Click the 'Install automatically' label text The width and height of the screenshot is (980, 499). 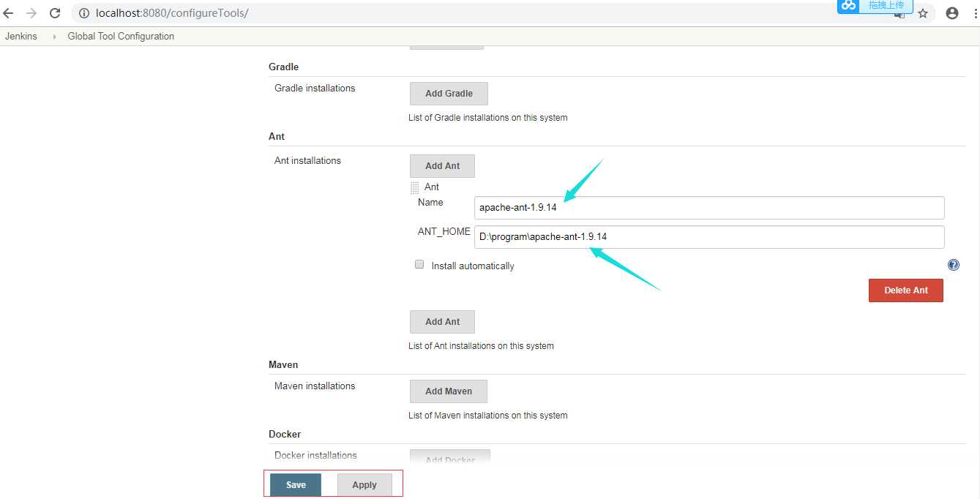click(x=473, y=266)
